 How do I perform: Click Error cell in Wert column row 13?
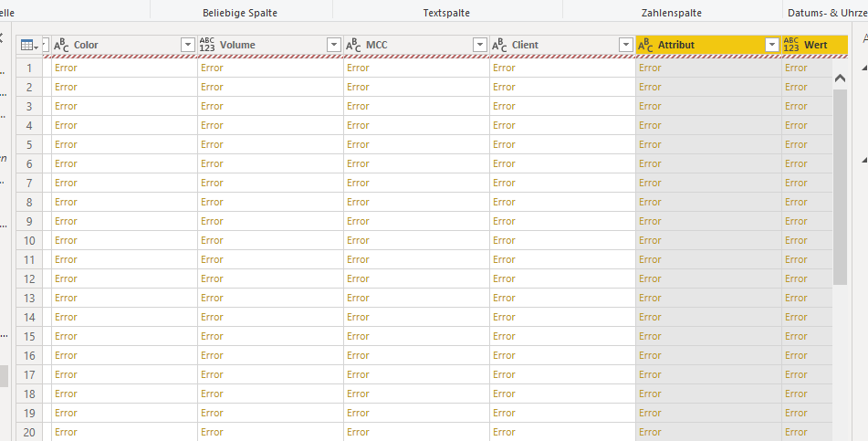[x=807, y=298]
